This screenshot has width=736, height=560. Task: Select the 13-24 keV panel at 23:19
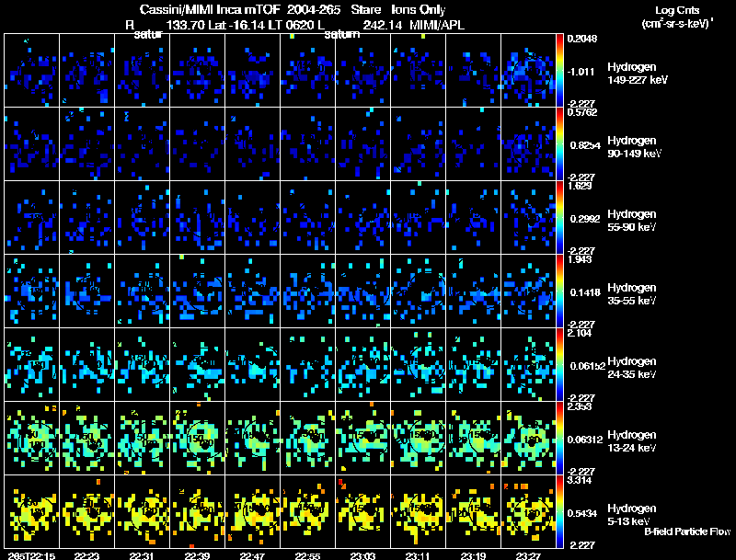[x=473, y=438]
